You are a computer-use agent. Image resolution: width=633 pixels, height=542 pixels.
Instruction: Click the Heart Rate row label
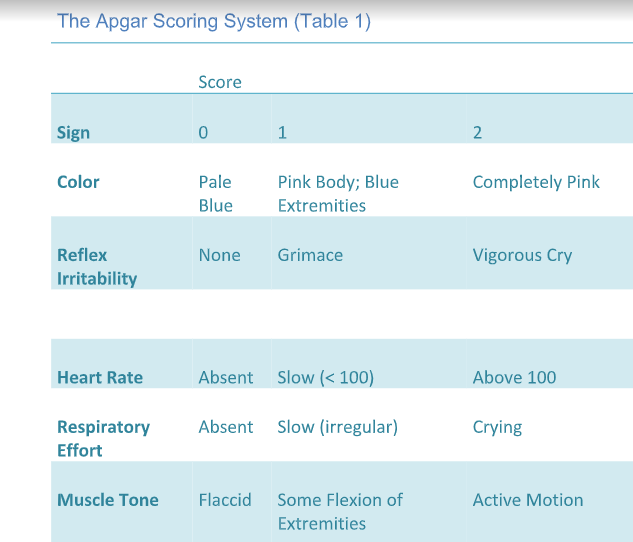pos(100,378)
